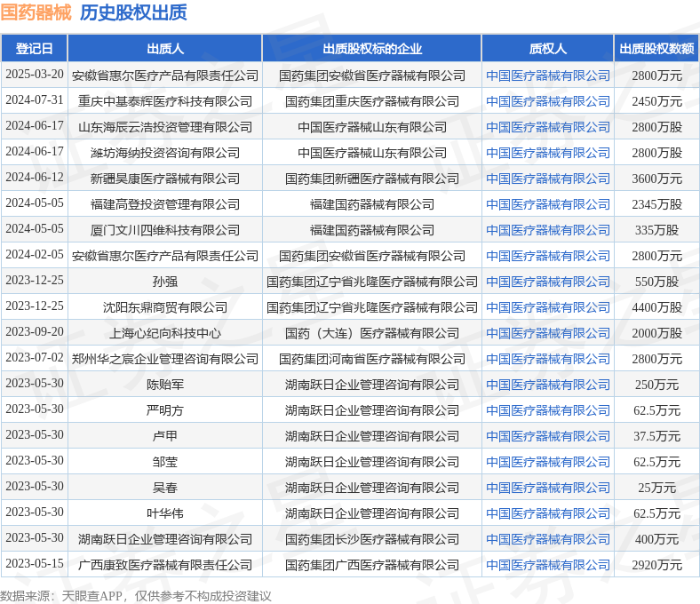Click the 国药器械 title text
Viewport: 700px width, 604px height.
point(36,12)
